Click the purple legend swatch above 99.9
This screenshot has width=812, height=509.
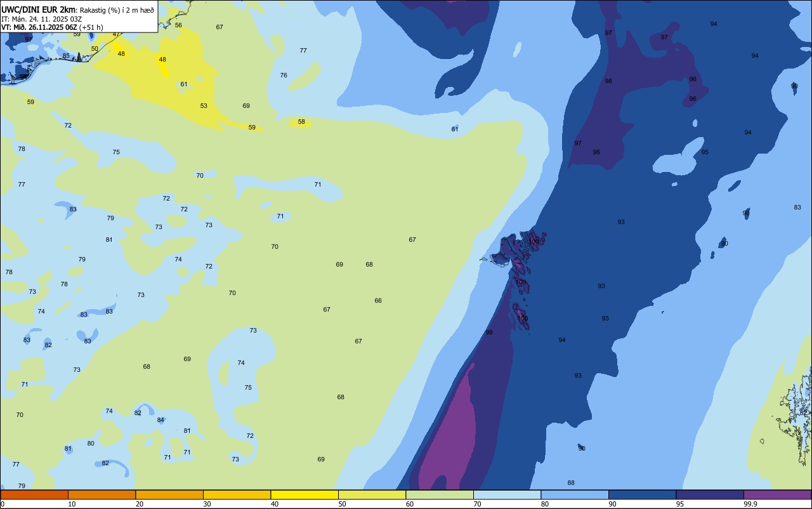(777, 494)
